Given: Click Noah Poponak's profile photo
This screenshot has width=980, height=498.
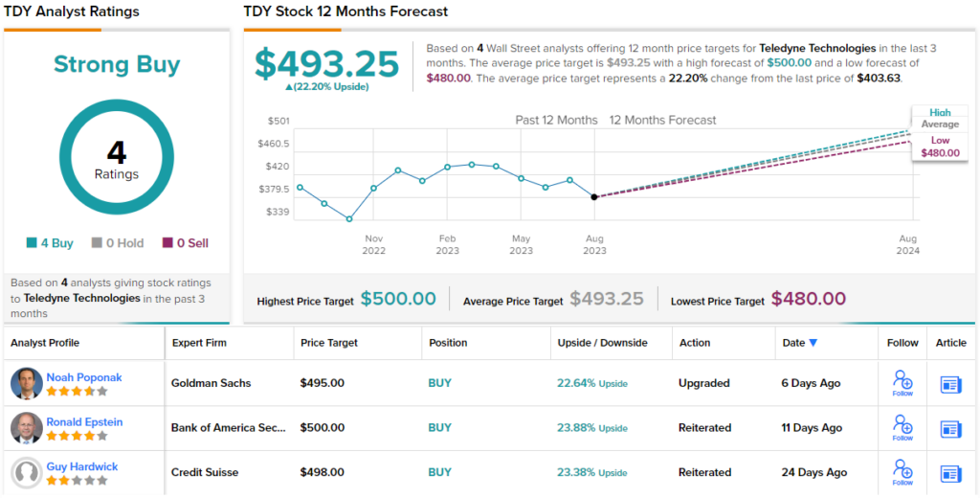Looking at the screenshot, I should click(26, 383).
